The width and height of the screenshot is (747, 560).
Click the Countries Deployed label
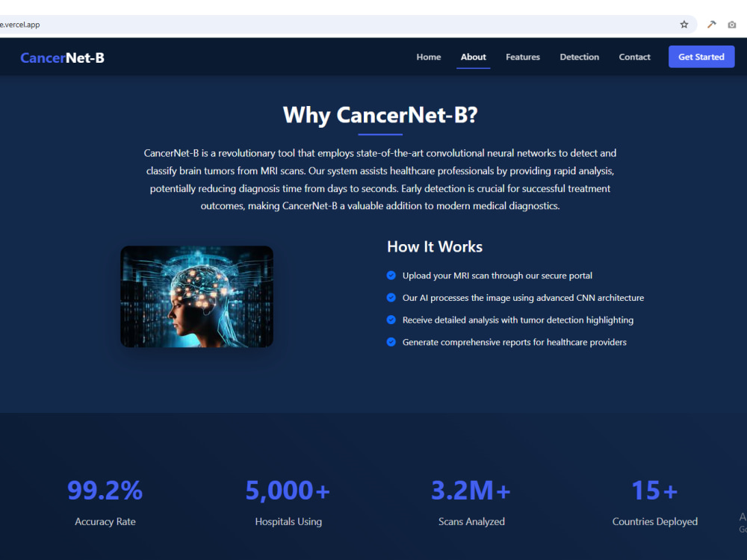(654, 521)
